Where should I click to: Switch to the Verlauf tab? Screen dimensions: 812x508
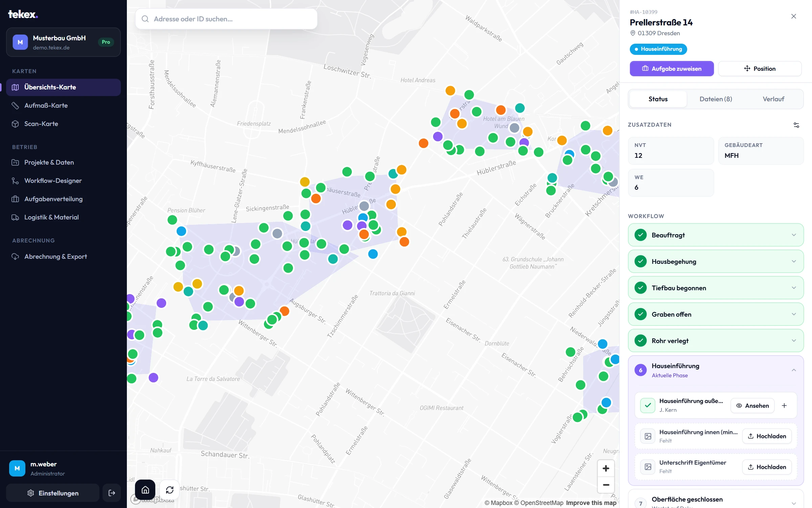(x=773, y=99)
